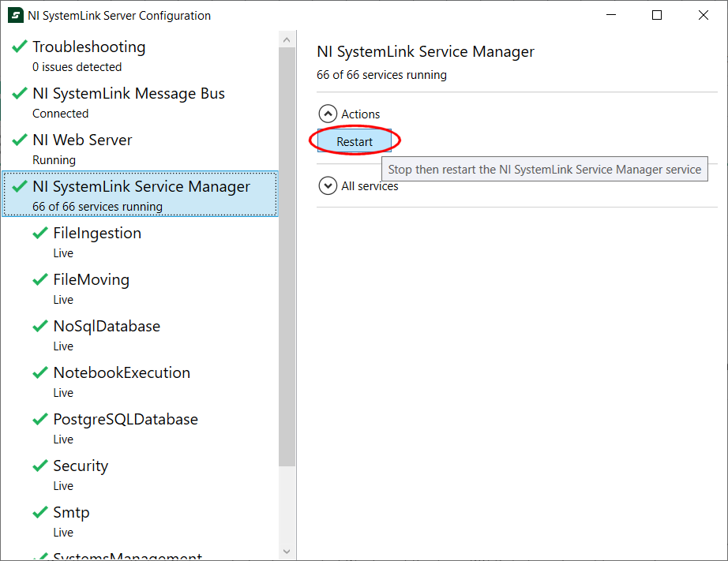This screenshot has height=561, width=728.
Task: Click green checkmark beside Smtp
Action: point(40,512)
